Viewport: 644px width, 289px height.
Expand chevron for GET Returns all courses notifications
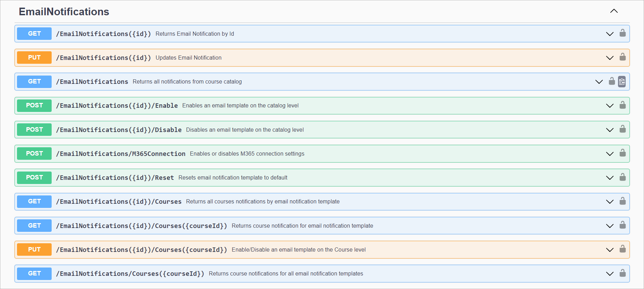point(610,202)
